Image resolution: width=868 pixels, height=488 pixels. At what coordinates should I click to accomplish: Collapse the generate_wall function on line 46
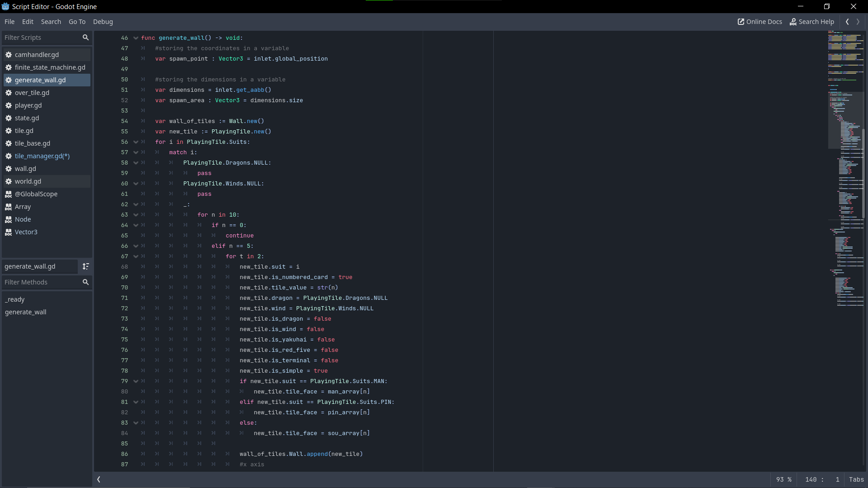point(136,38)
